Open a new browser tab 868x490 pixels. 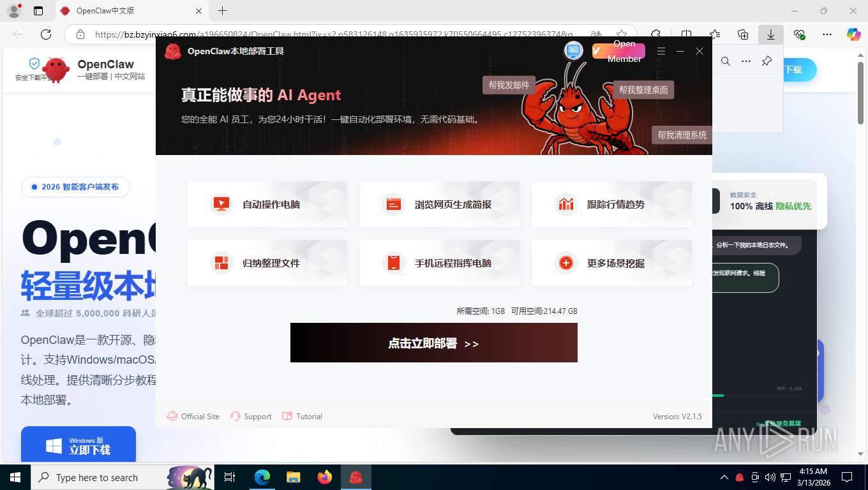(x=222, y=11)
